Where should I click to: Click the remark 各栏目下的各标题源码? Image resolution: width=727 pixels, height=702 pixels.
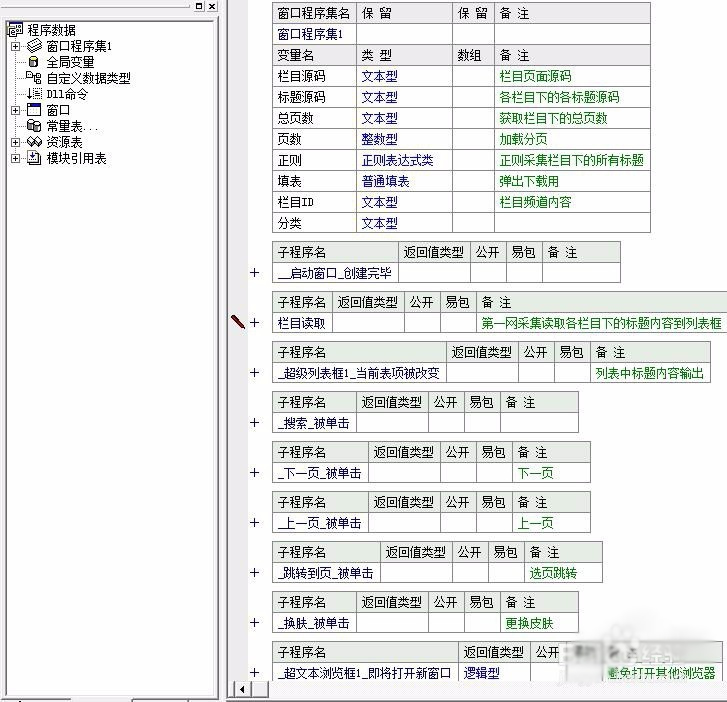559,97
